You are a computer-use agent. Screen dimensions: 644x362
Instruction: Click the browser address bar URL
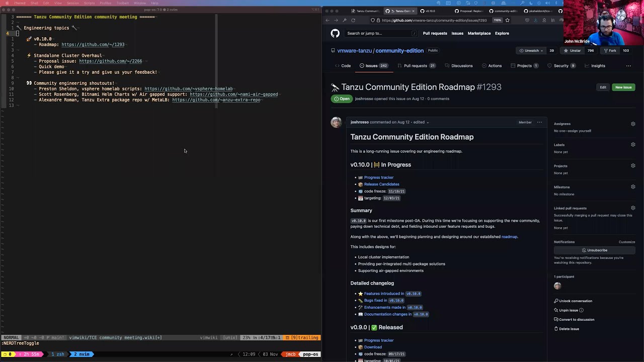click(434, 20)
